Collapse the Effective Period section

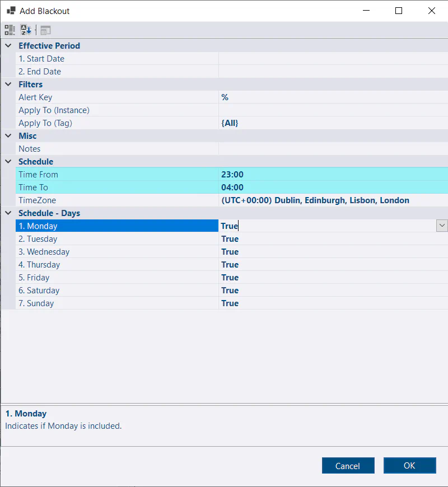pos(8,46)
